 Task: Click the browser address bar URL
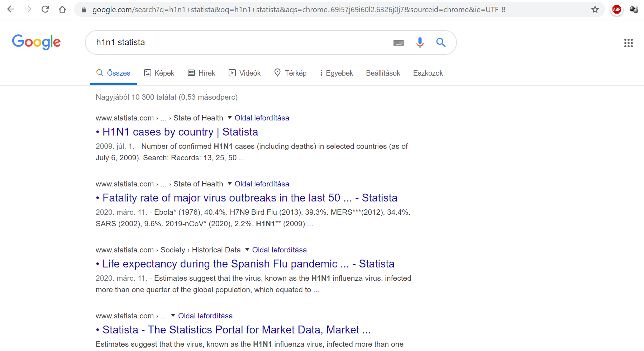pos(299,10)
